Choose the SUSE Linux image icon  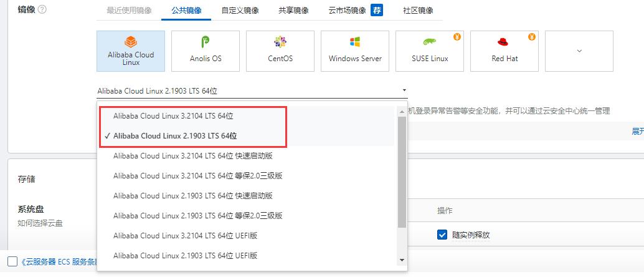(430, 51)
